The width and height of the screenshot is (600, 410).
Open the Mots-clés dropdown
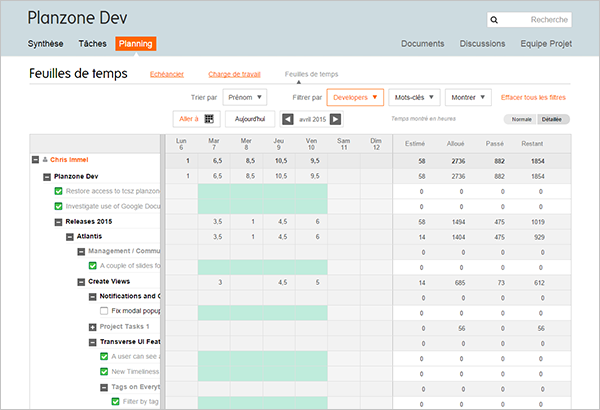(x=414, y=97)
